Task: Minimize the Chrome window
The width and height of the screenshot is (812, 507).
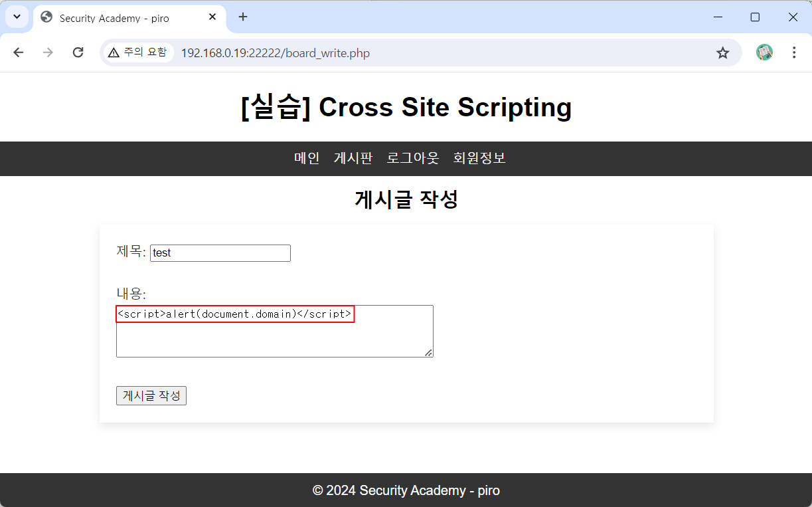Action: [719, 17]
